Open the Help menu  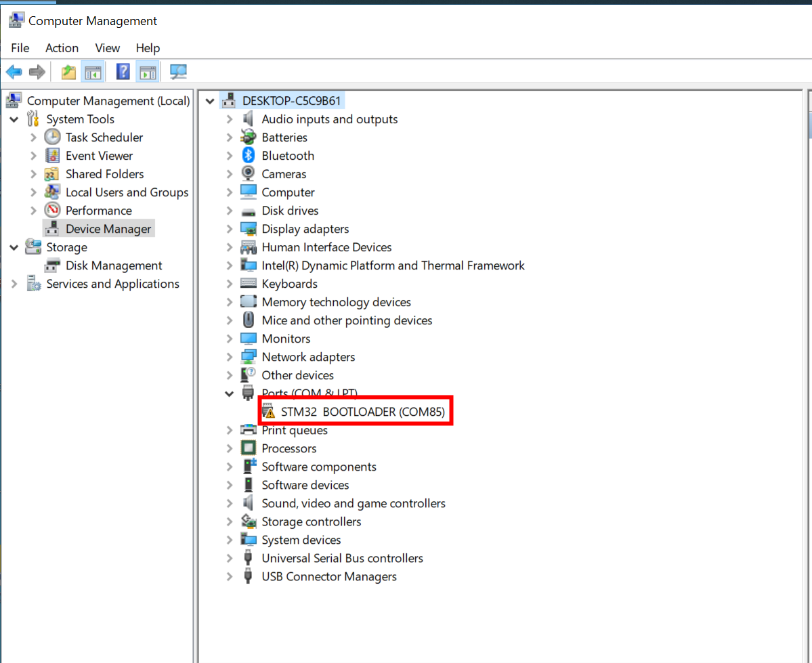[148, 48]
